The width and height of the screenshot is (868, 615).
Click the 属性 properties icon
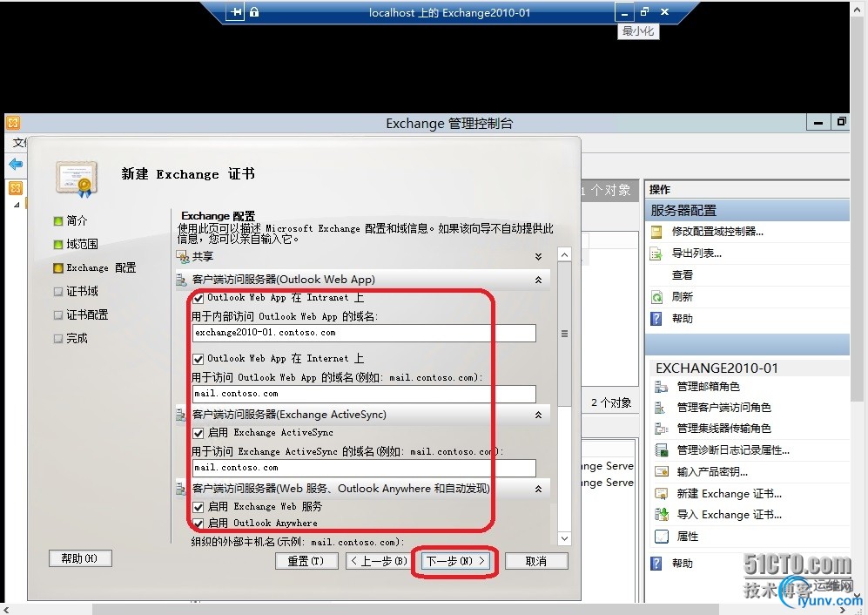pos(661,537)
